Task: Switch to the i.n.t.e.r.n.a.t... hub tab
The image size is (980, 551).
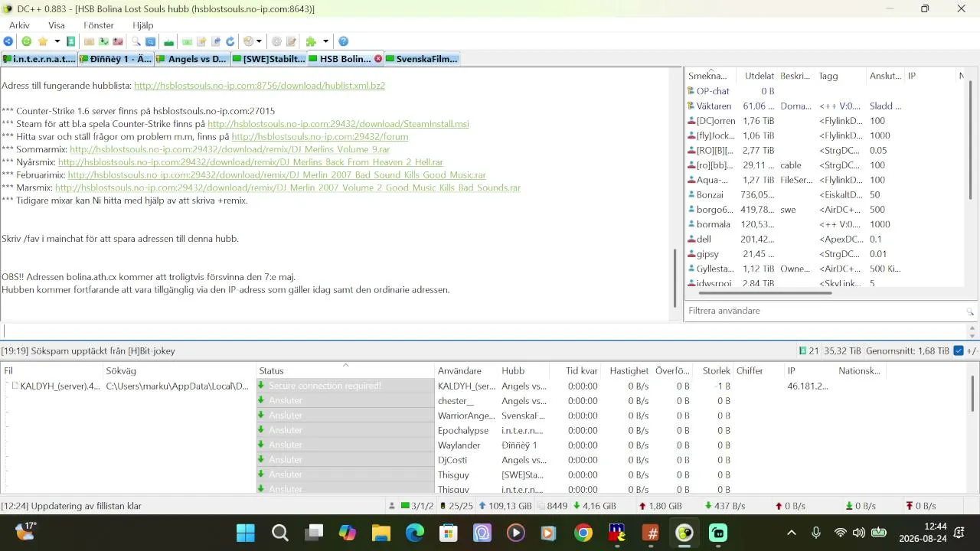Action: 39,59
